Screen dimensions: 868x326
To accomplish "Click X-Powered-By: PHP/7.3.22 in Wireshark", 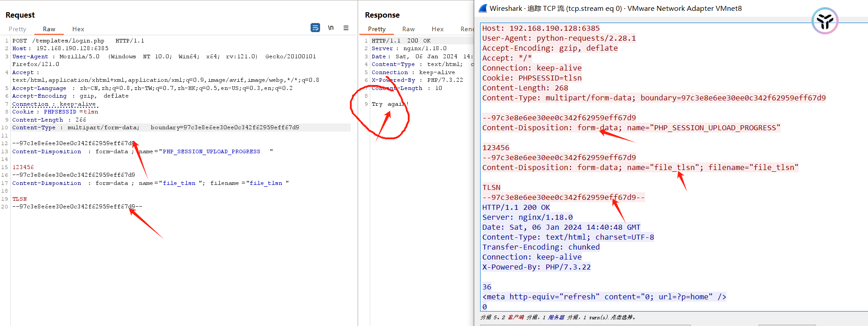I will [x=537, y=267].
